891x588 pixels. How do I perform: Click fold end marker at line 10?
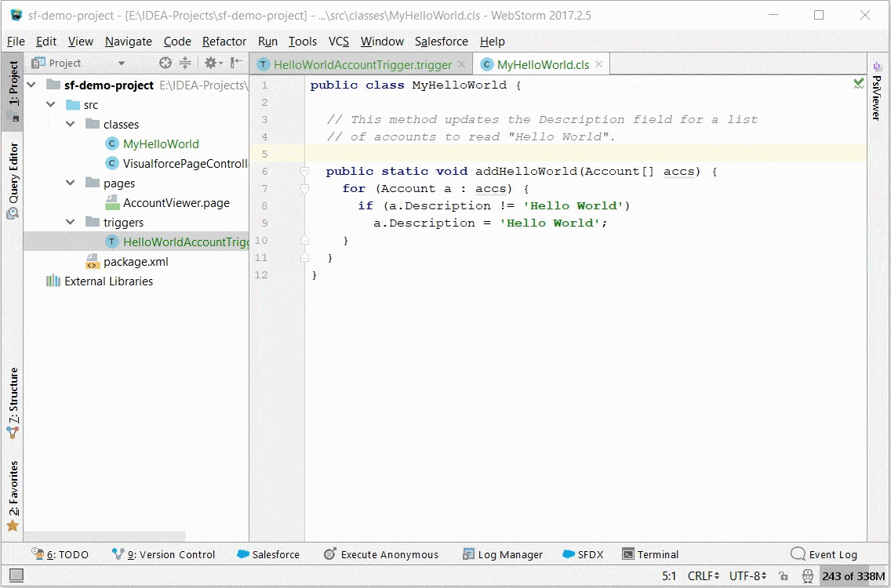[x=304, y=241]
